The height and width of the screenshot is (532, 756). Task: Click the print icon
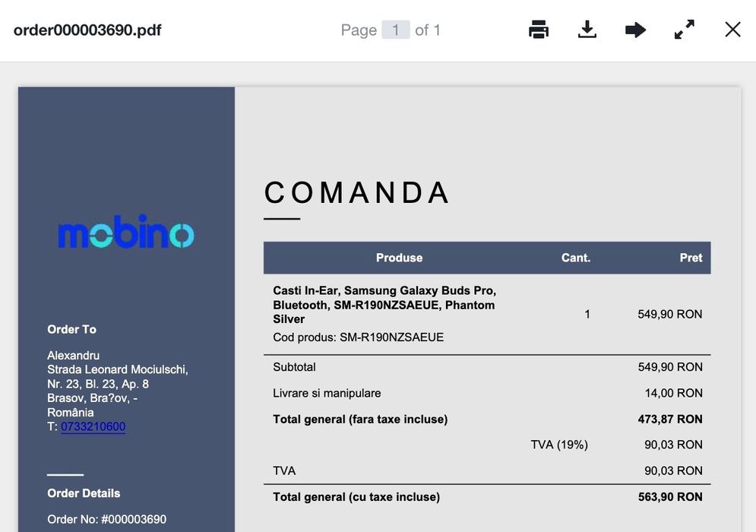coord(539,30)
